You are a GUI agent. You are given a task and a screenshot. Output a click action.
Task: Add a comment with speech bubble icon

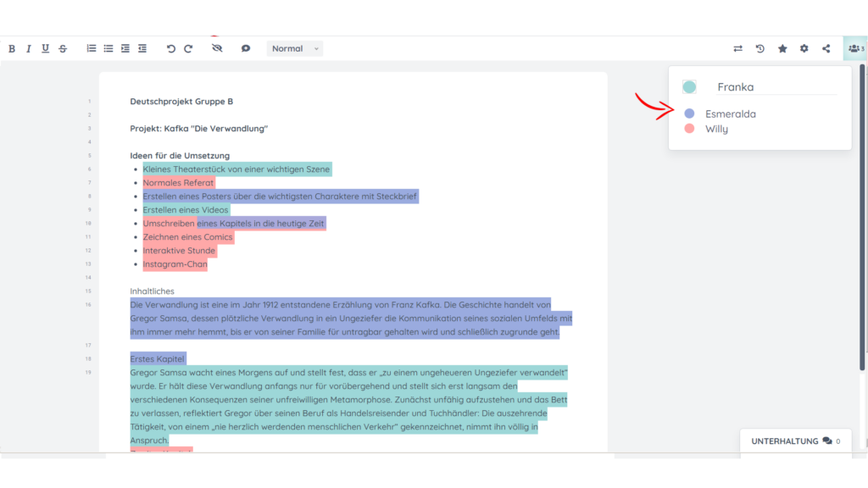246,48
